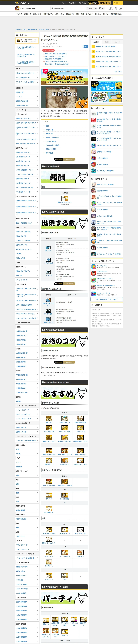The height and width of the screenshot is (644, 138).
Task: Click the デビルワン enemy icon
Action: coord(48,247)
